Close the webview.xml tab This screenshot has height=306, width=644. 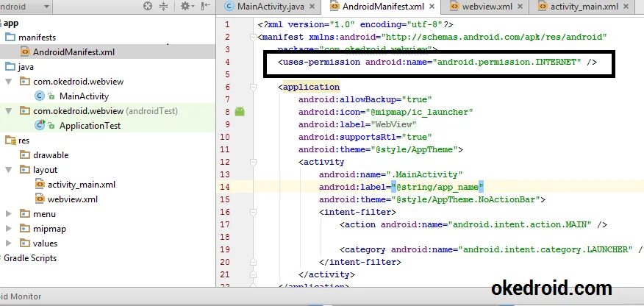point(520,7)
